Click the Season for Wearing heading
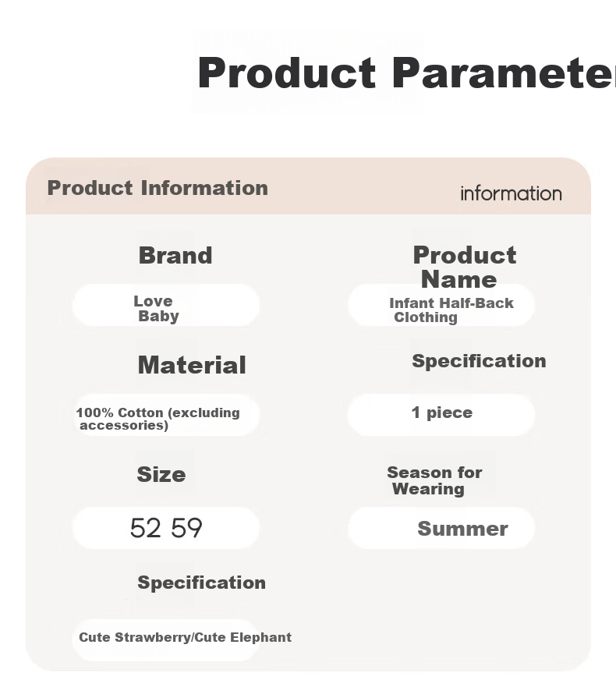This screenshot has width=616, height=680. point(434,480)
